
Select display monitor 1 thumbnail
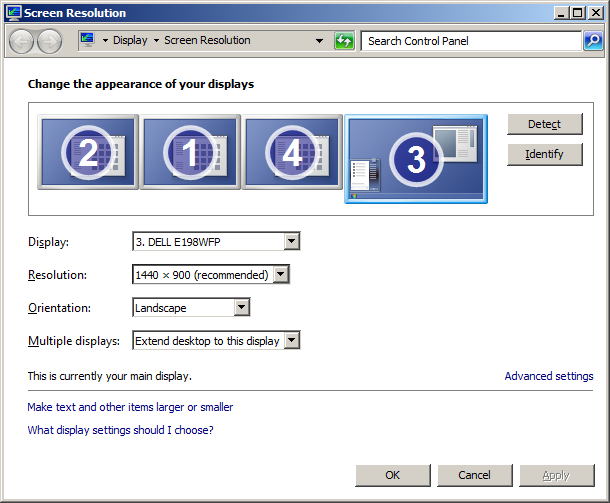(x=190, y=152)
